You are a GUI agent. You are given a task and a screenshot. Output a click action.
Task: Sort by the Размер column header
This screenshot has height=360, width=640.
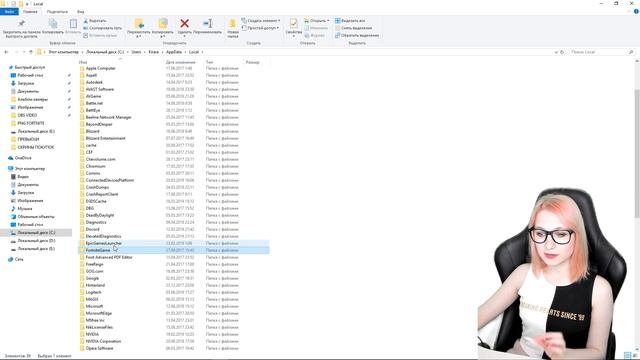(x=252, y=62)
